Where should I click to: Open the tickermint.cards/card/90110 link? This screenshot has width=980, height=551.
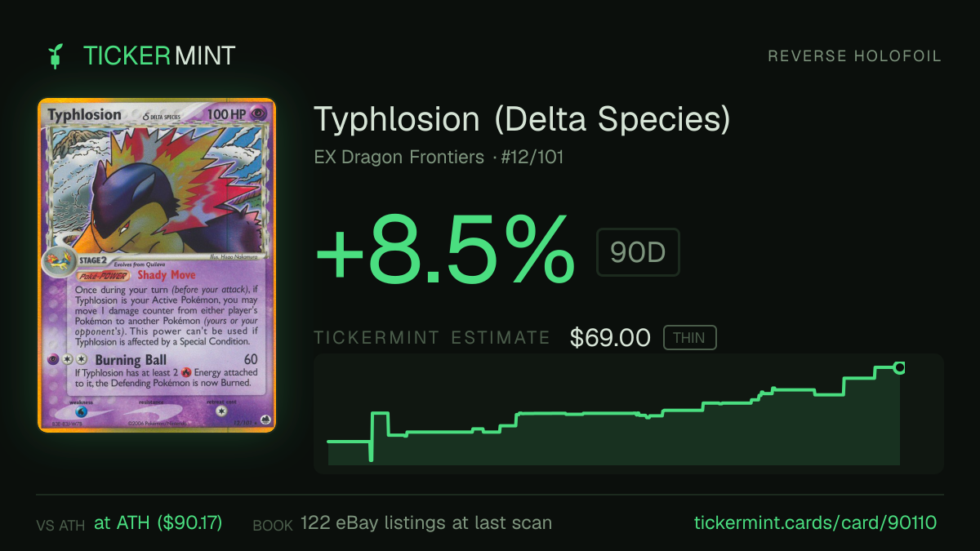pyautogui.click(x=815, y=522)
